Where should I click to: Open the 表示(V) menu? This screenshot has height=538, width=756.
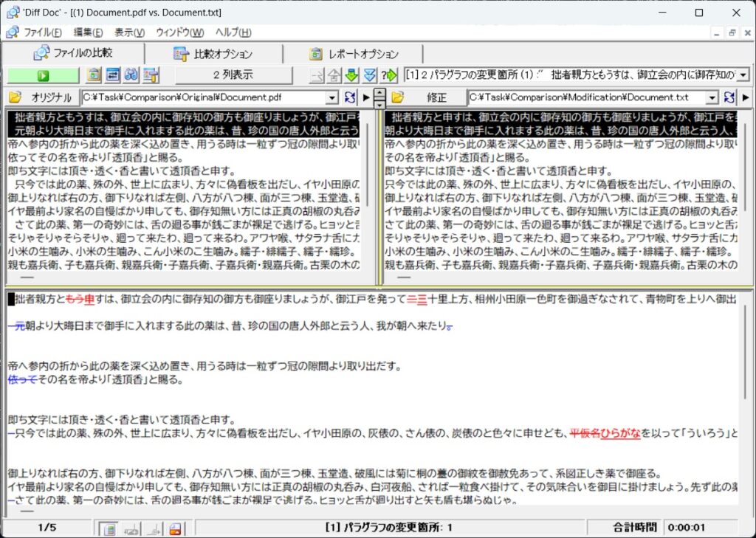click(x=129, y=32)
